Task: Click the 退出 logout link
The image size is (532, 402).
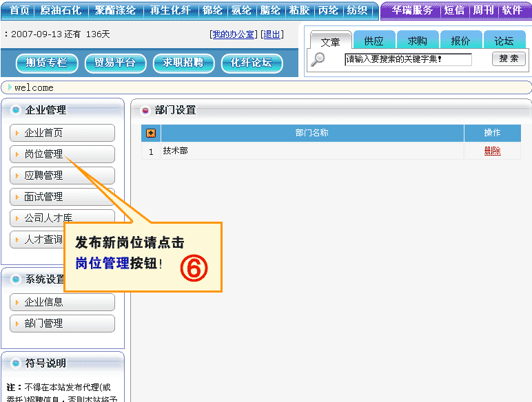Action: pos(272,34)
